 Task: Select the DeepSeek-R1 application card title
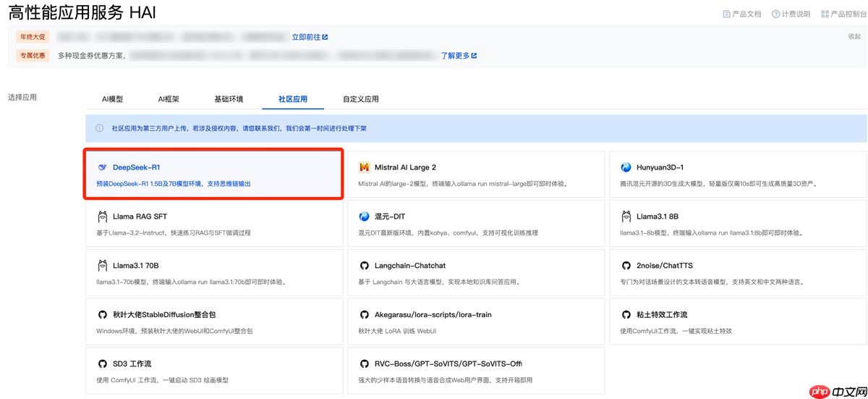pos(137,167)
